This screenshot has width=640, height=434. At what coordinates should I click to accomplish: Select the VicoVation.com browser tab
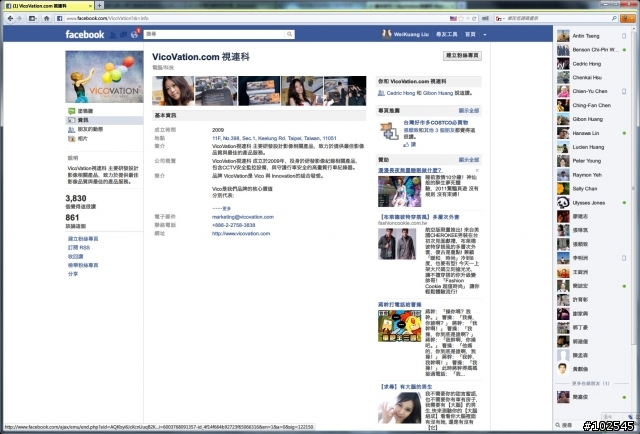(48, 6)
